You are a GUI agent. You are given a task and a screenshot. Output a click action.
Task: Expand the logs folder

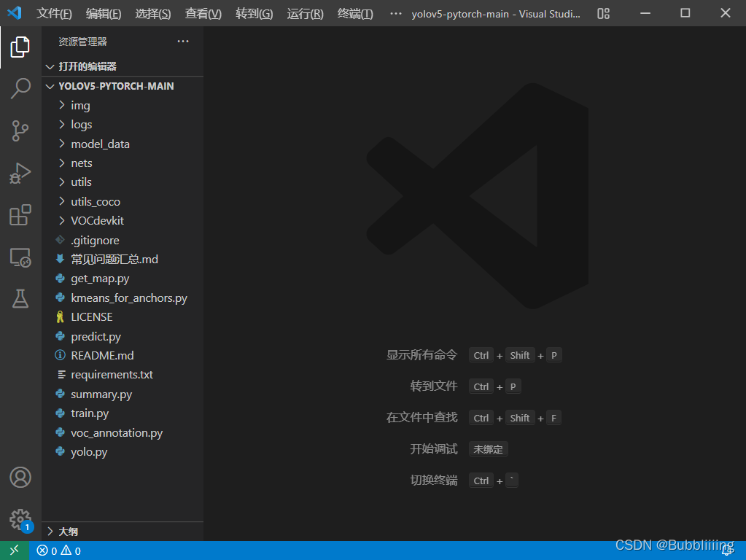[x=123, y=125]
